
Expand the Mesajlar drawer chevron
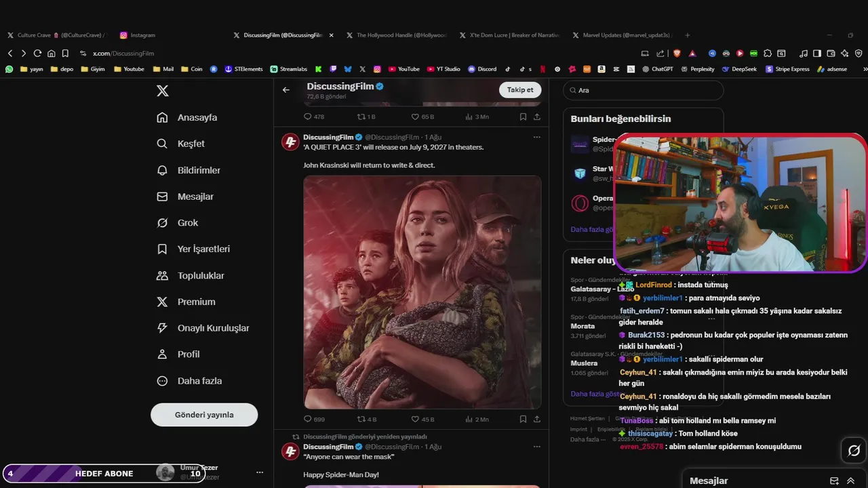click(851, 481)
